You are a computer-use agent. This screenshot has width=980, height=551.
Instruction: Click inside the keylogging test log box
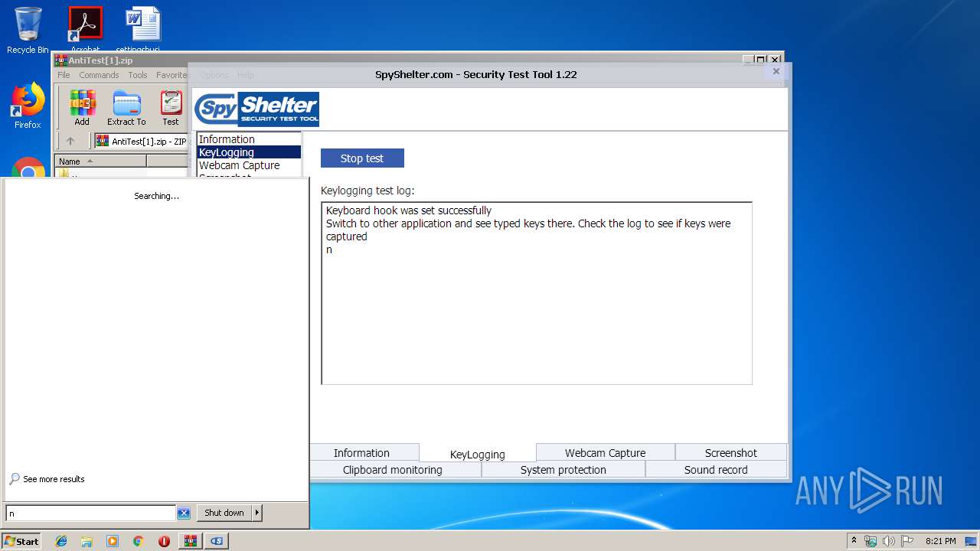537,293
